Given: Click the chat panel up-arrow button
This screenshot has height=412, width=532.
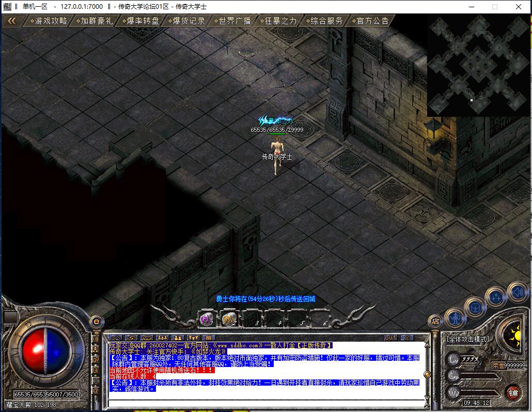Looking at the screenshot, I should pos(115,338).
